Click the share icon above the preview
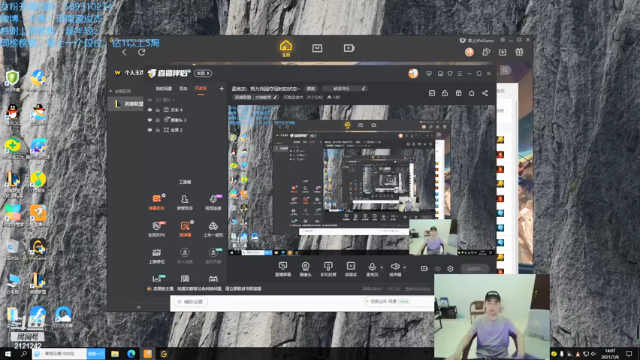The width and height of the screenshot is (640, 360). tap(485, 93)
